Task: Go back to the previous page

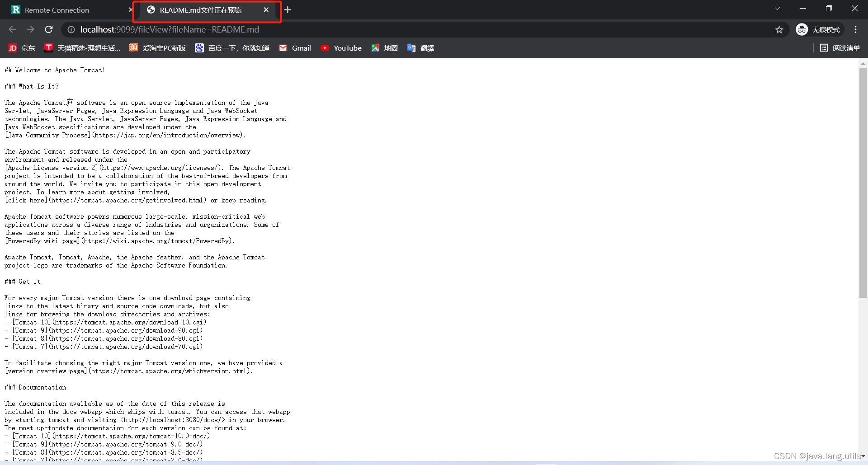Action: click(12, 29)
